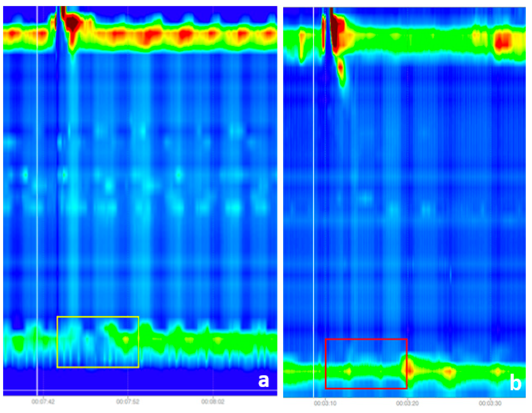The width and height of the screenshot is (532, 413).
Task: Select the 00:03:20 timestamp in panel b
Action: (x=407, y=403)
